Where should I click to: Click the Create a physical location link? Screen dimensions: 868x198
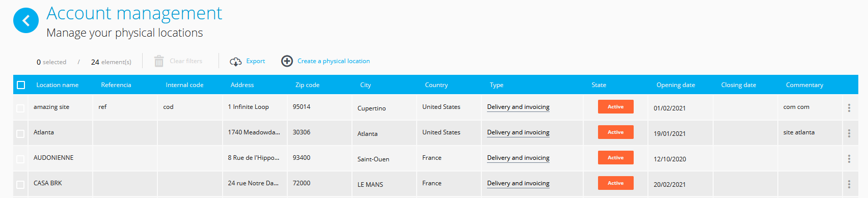tap(334, 61)
